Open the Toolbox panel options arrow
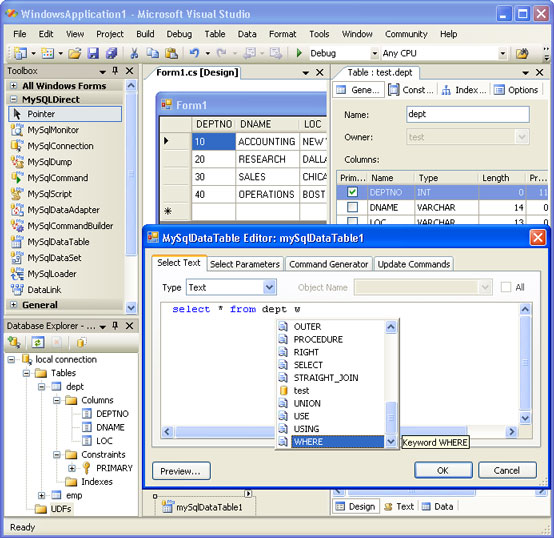 102,72
